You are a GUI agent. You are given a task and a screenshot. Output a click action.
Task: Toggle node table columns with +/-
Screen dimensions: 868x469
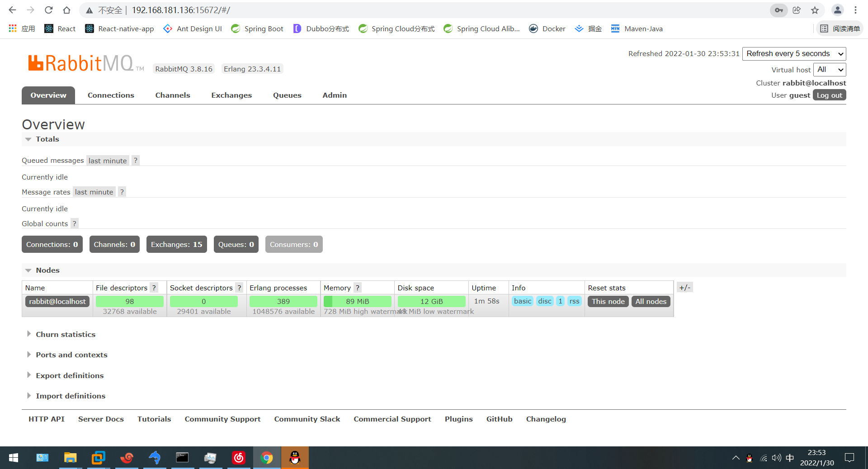tap(684, 287)
